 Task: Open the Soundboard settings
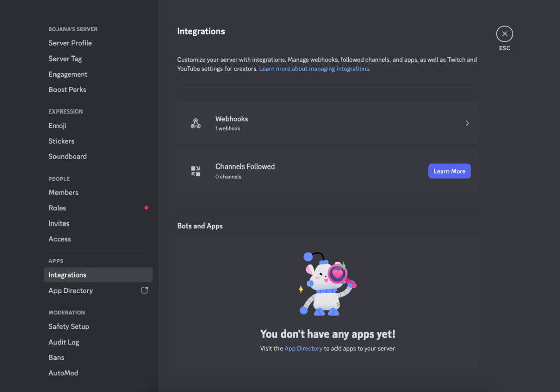click(x=68, y=156)
